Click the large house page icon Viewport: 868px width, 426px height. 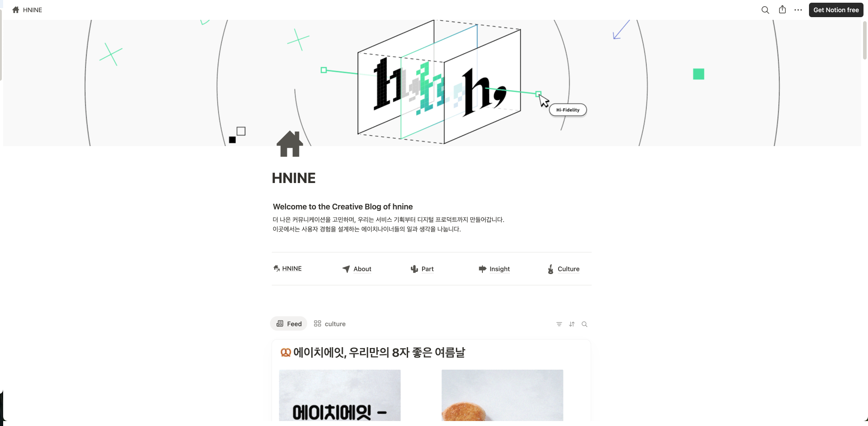click(x=290, y=144)
